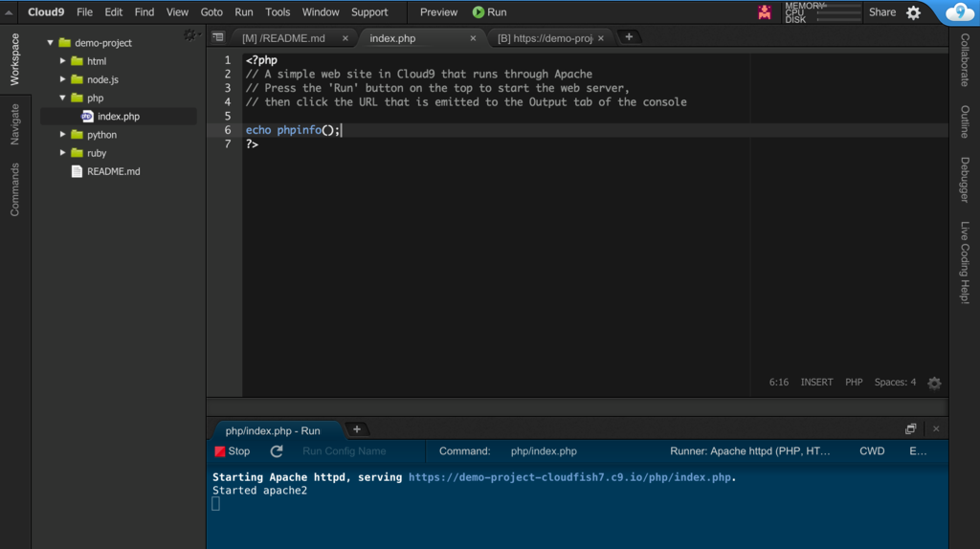The width and height of the screenshot is (980, 549).
Task: Open the Tools menu
Action: pos(278,11)
